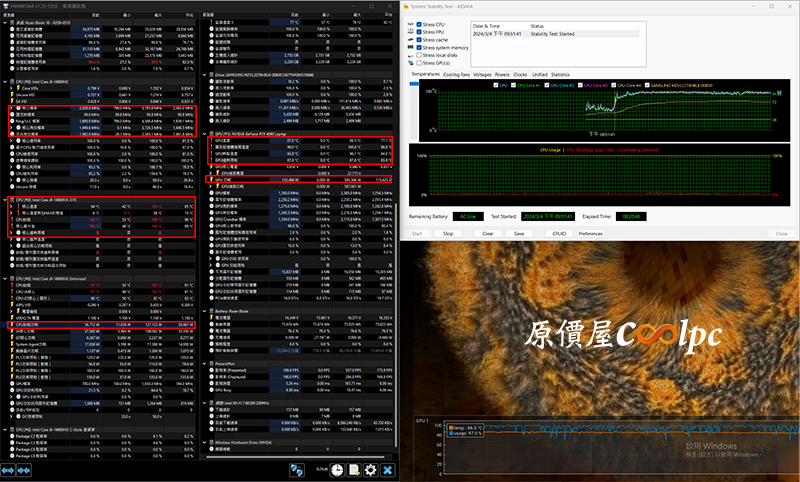Collapse GPU NVIDIA GeForce RTX 4090 group
Viewport: 800px width, 482px height.
[x=205, y=134]
